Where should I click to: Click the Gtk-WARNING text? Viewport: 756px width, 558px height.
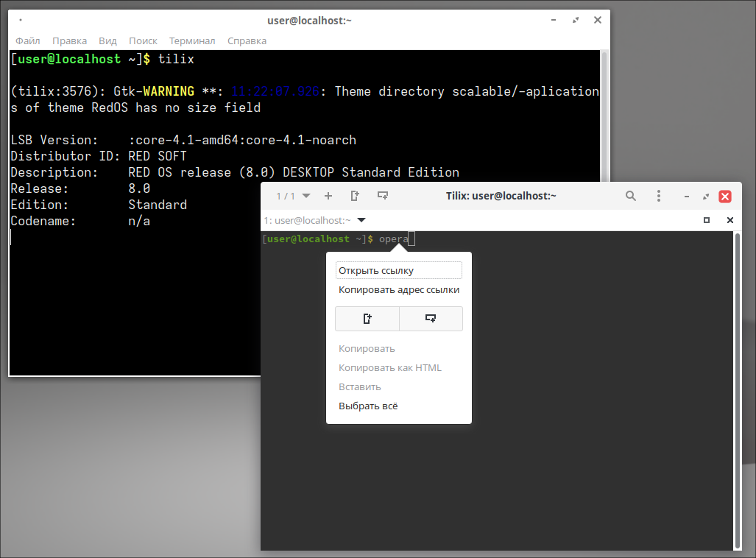(x=154, y=91)
